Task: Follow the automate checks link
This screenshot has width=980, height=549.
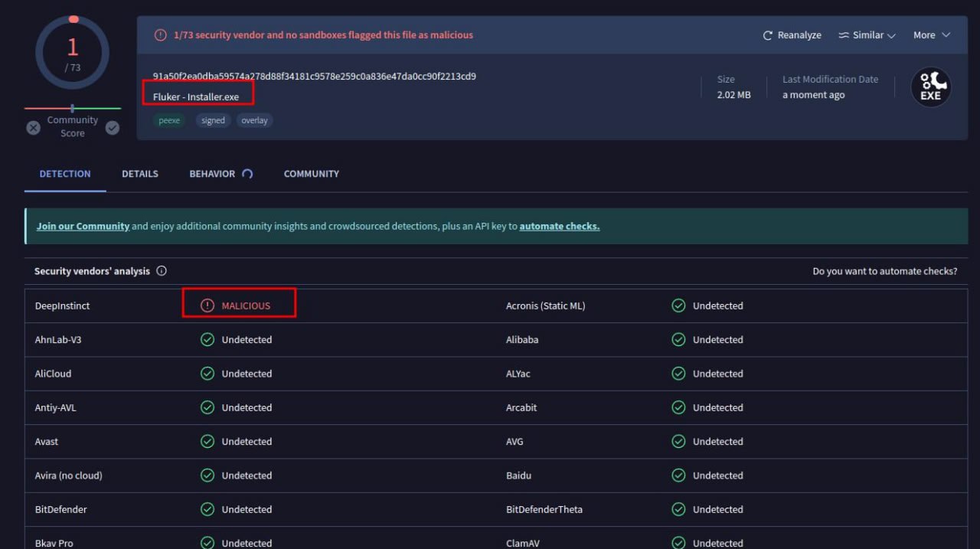Action: tap(559, 227)
